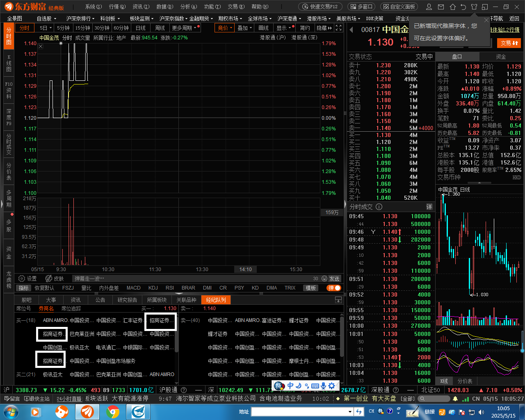Switch to 经纪队列 tab

pos(216,300)
